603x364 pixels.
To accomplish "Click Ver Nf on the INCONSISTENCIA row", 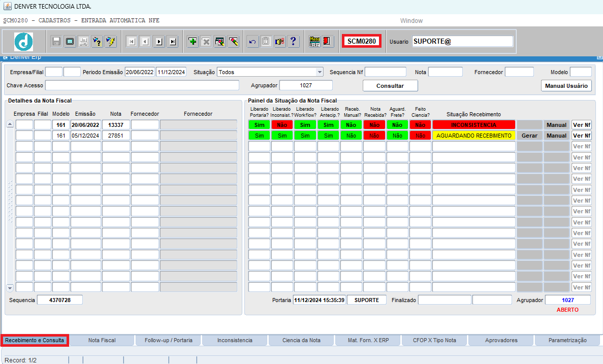I will tap(582, 125).
